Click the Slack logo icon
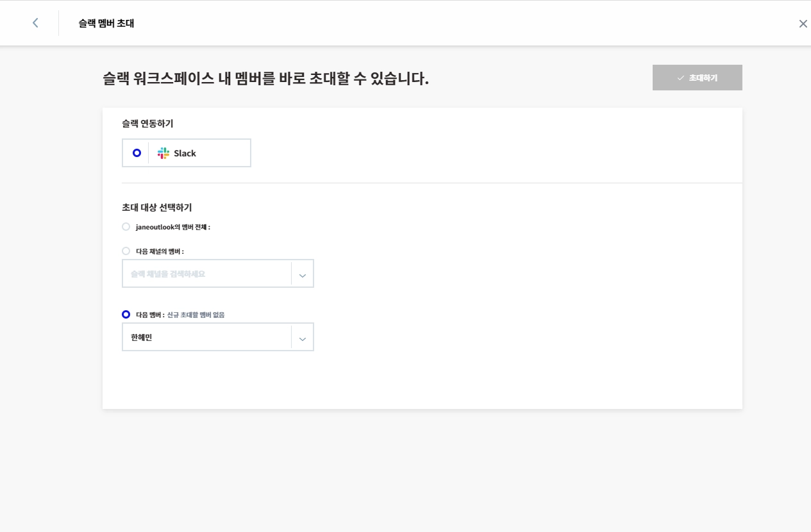 163,153
